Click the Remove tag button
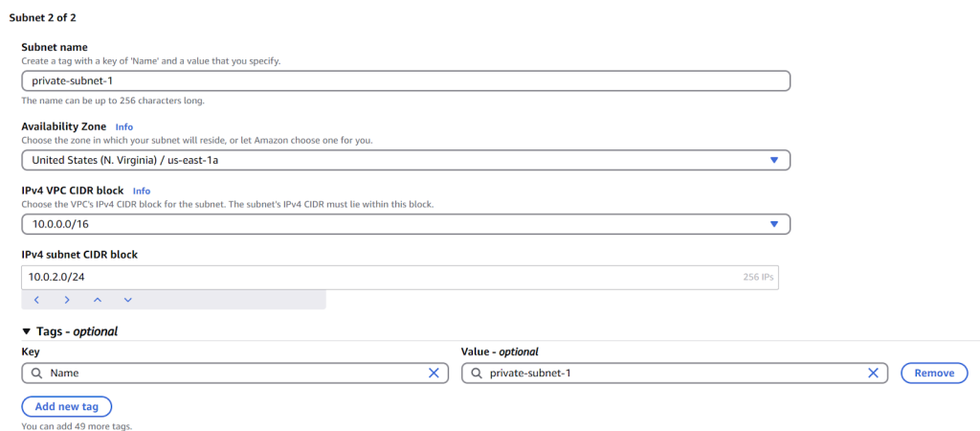This screenshot has height=431, width=980. [x=934, y=373]
